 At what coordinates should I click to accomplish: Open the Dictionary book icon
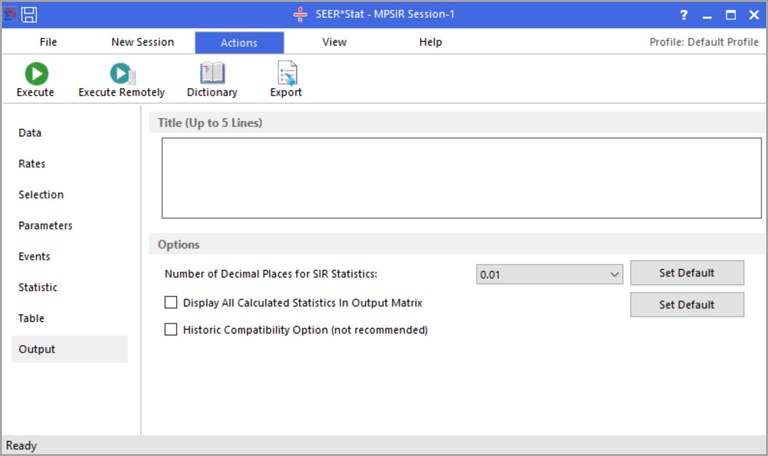[x=212, y=74]
